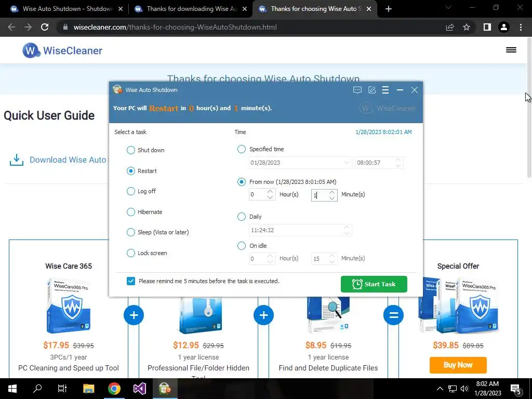The image size is (532, 399).
Task: Open the Chrome three-dot menu
Action: [x=521, y=27]
